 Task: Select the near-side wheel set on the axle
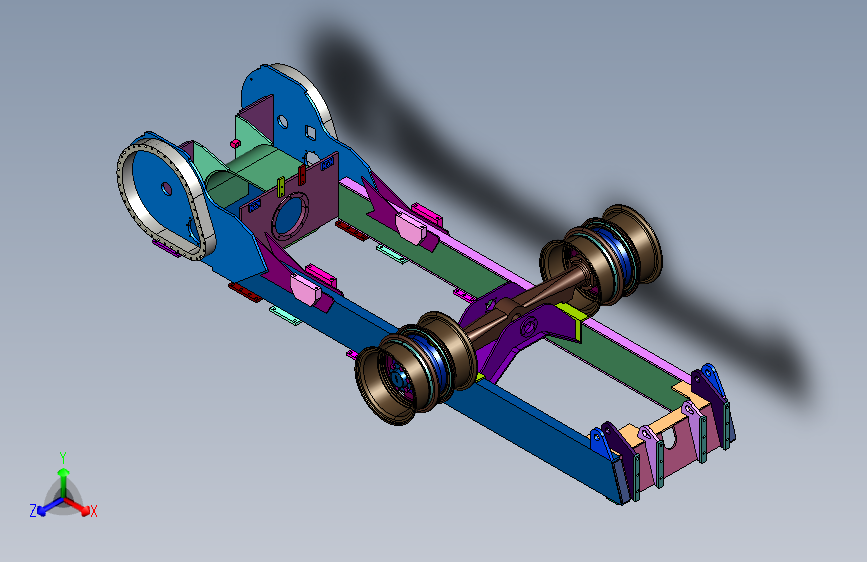(416, 367)
